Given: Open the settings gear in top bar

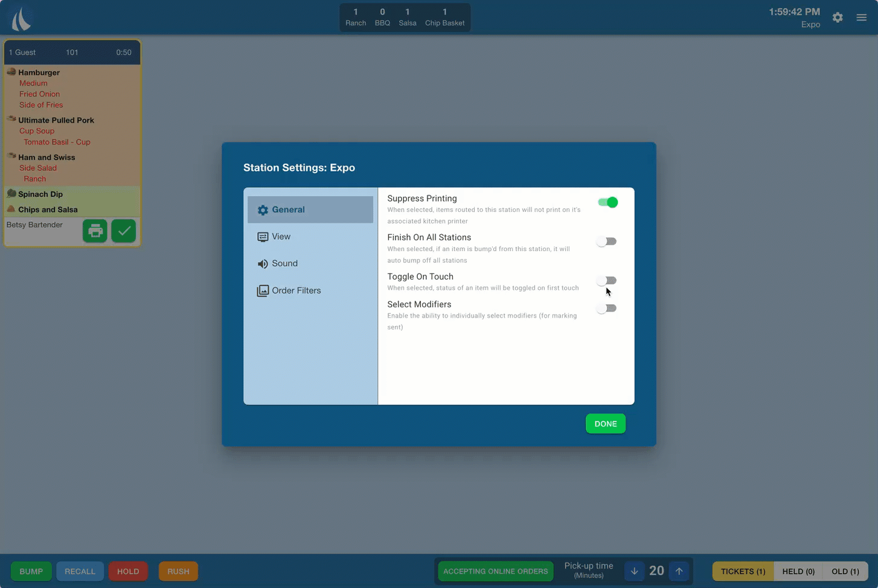Looking at the screenshot, I should click(x=838, y=18).
